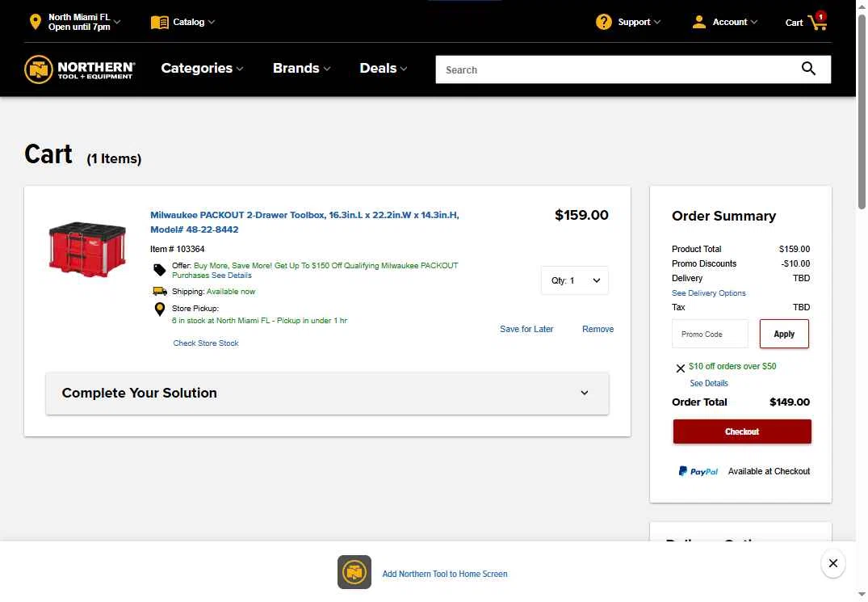Viewport: 868px width, 602px height.
Task: Open the shopping cart icon
Action: click(818, 21)
